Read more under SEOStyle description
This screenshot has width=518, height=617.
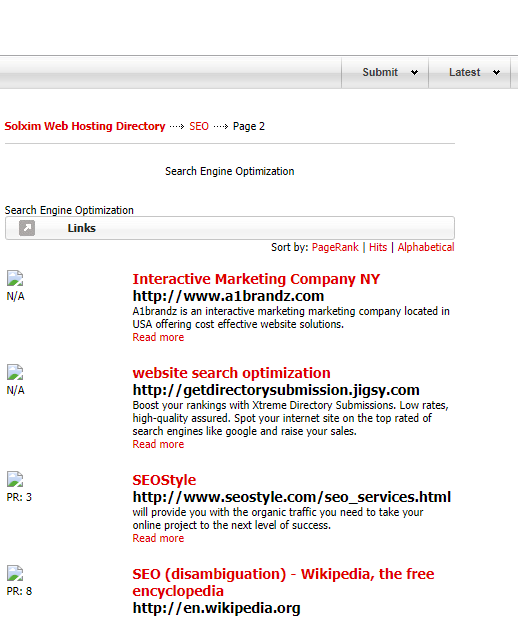(x=158, y=538)
